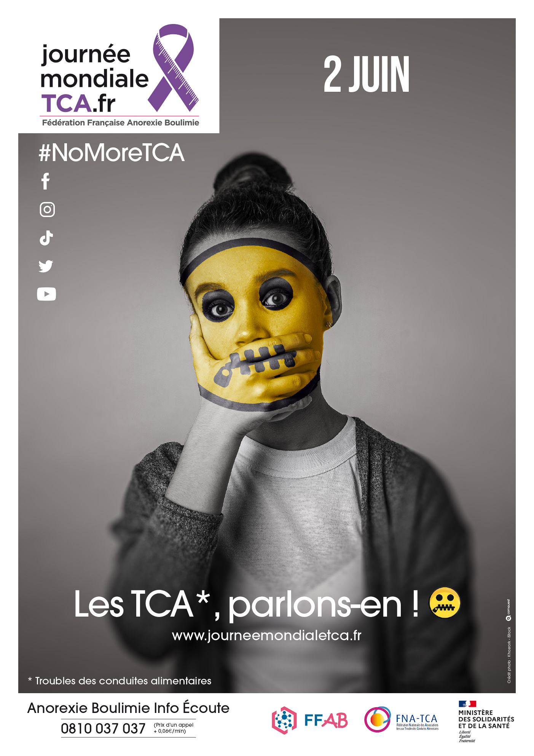Click 'Anorexie Boulimie Info Écoute' title
Image resolution: width=534 pixels, height=756 pixels.
pyautogui.click(x=128, y=708)
